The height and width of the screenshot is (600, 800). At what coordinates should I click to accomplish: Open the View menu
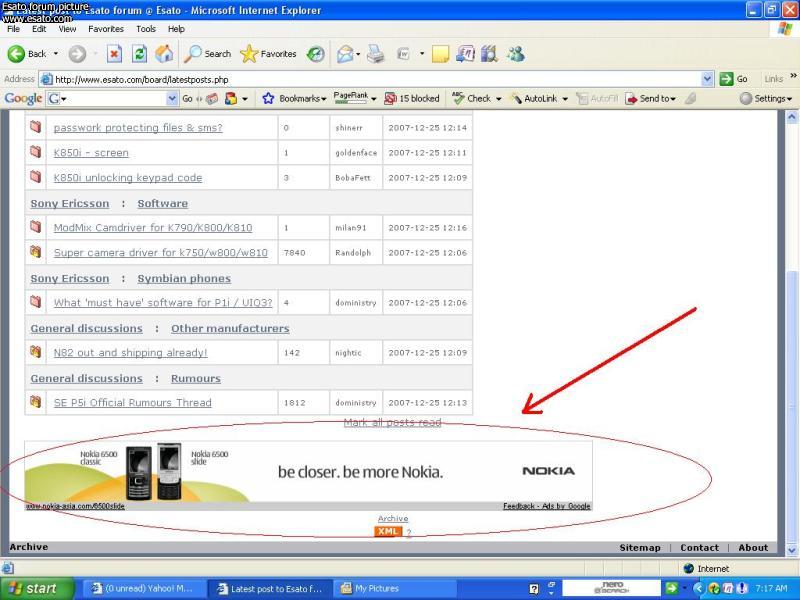click(x=67, y=29)
